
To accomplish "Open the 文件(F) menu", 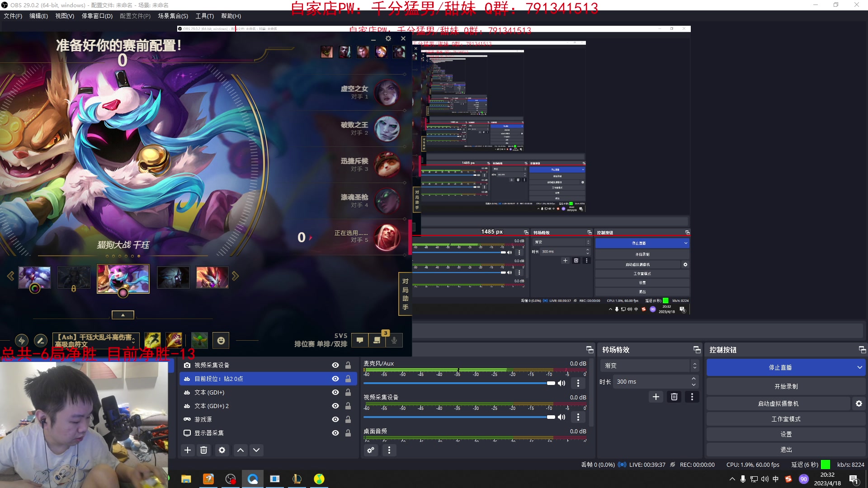I will click(13, 16).
